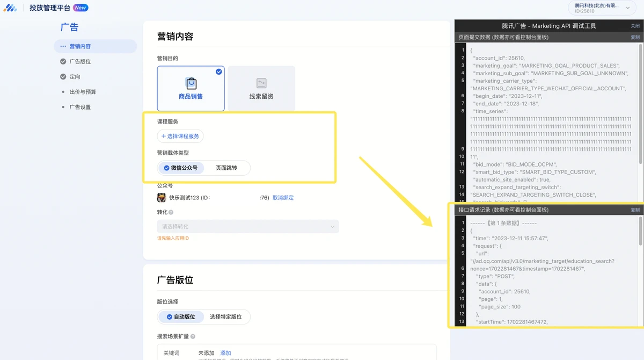Click the help icon beside 转化

[x=171, y=212]
